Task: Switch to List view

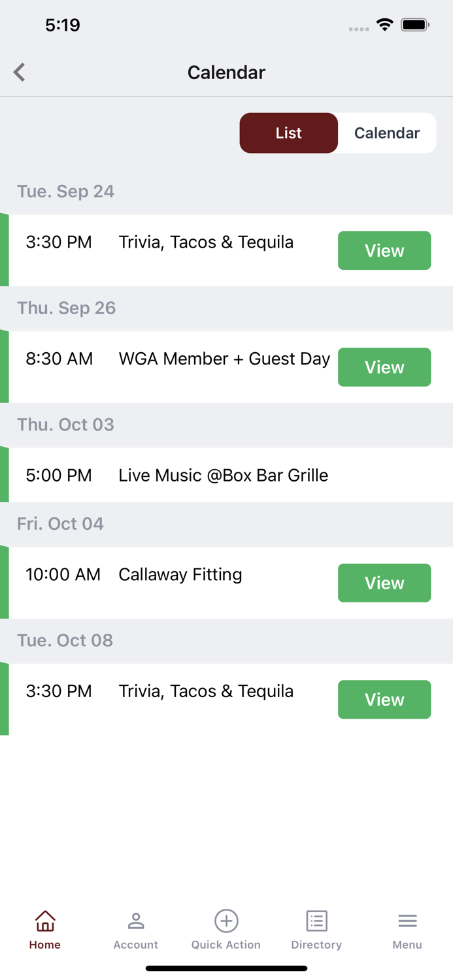Action: pos(289,133)
